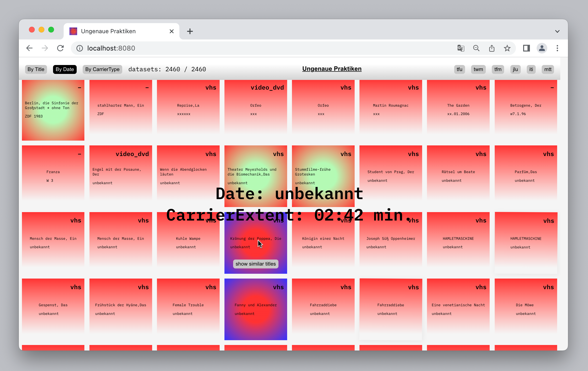Click the zoom magnifier icon in address bar
The image size is (588, 371).
(476, 48)
